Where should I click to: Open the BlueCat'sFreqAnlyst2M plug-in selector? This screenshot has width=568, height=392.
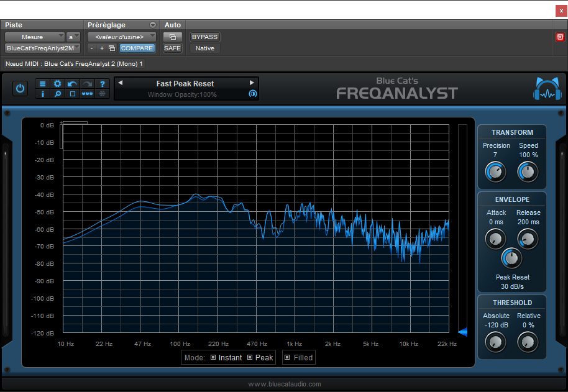42,48
